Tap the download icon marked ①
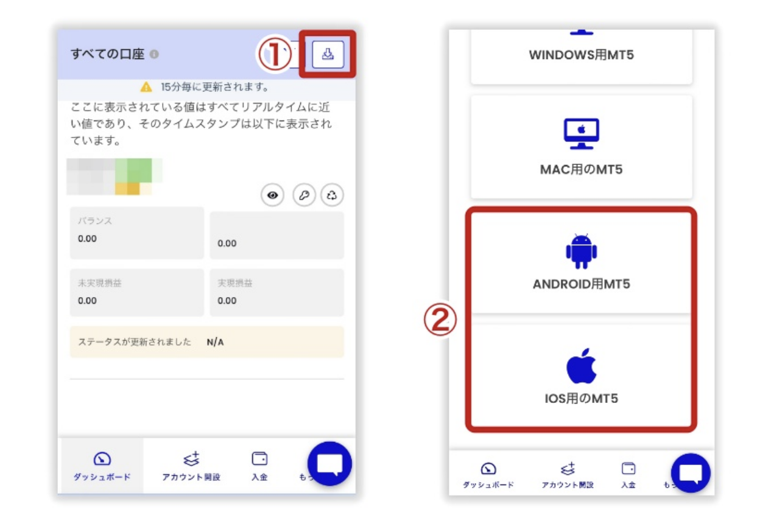 tap(328, 55)
